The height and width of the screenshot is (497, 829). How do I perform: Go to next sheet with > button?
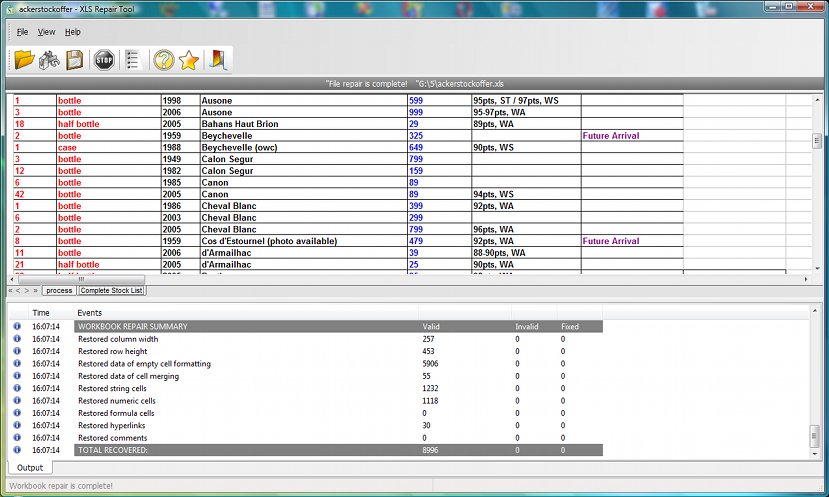(26, 290)
